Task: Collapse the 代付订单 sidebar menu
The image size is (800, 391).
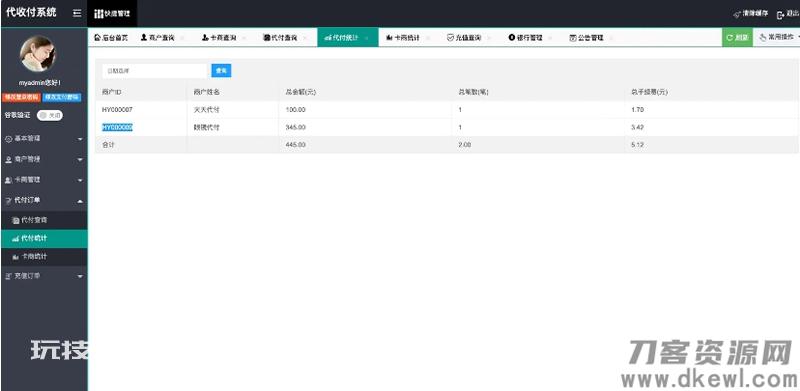Action: pyautogui.click(x=44, y=201)
